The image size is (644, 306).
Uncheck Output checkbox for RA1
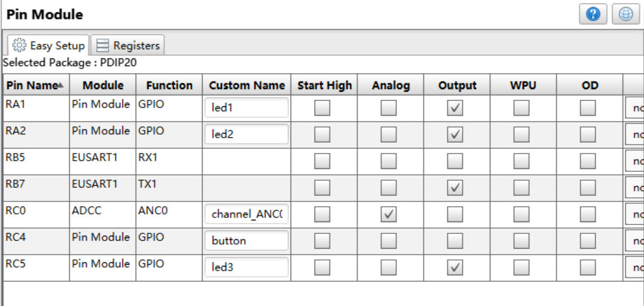pos(455,108)
